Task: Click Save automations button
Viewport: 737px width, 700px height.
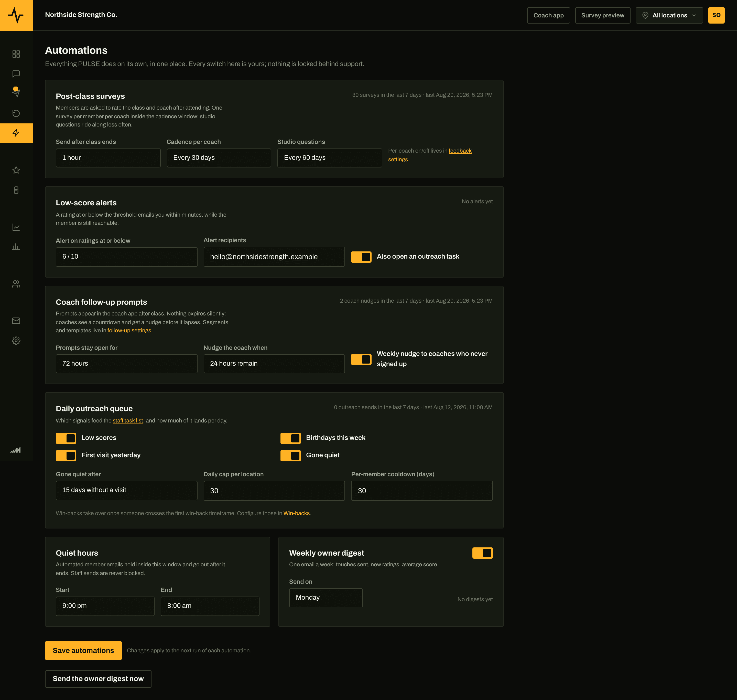Action: 83,650
